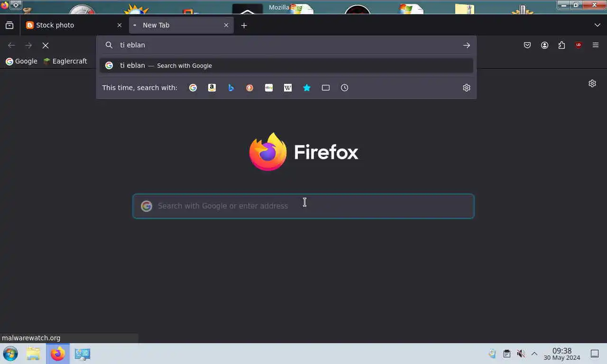Search this time with Bing

231,88
